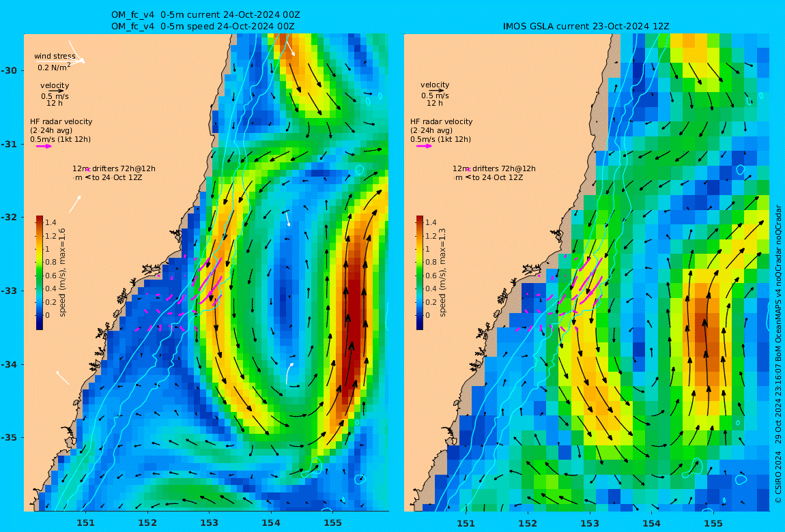Click the 'velocity' label in OM_fc_v4 map
The width and height of the screenshot is (785, 532).
pyautogui.click(x=55, y=85)
